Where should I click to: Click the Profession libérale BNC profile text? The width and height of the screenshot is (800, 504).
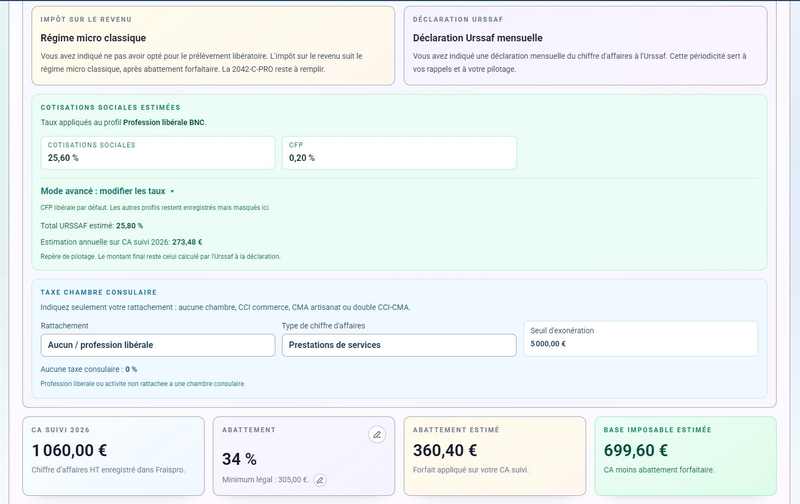coord(164,122)
